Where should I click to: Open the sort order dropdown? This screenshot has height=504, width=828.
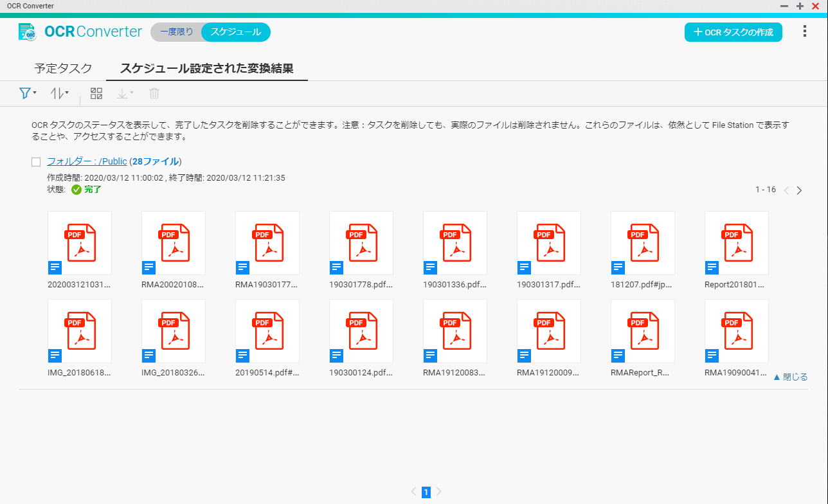(59, 94)
